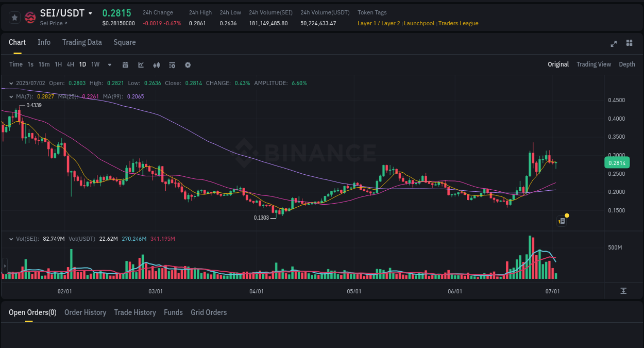Collapse the Vol indicator panel chevron
This screenshot has height=348, width=644.
pos(11,239)
